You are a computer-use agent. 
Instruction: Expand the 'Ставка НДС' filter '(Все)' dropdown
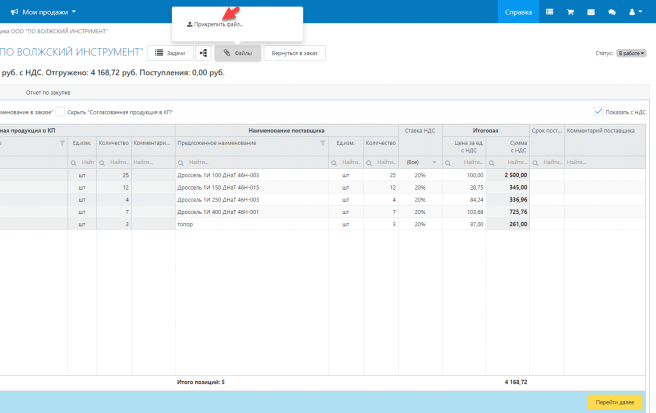419,162
